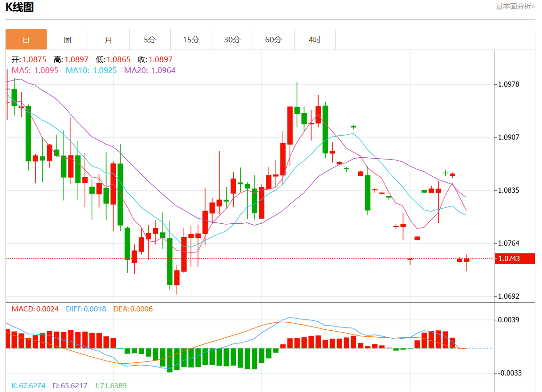Click the red 1.0743 current price tag
This screenshot has height=392, width=542.
point(514,259)
